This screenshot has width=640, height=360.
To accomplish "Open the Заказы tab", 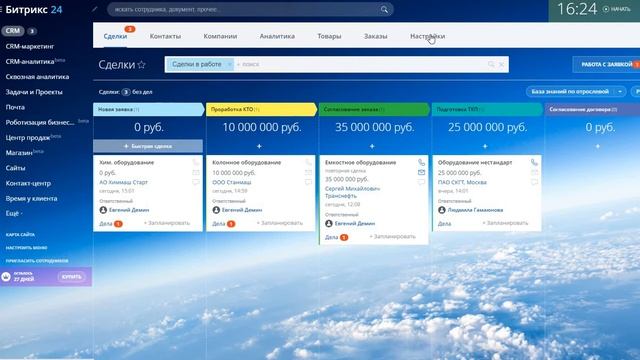I will point(376,36).
